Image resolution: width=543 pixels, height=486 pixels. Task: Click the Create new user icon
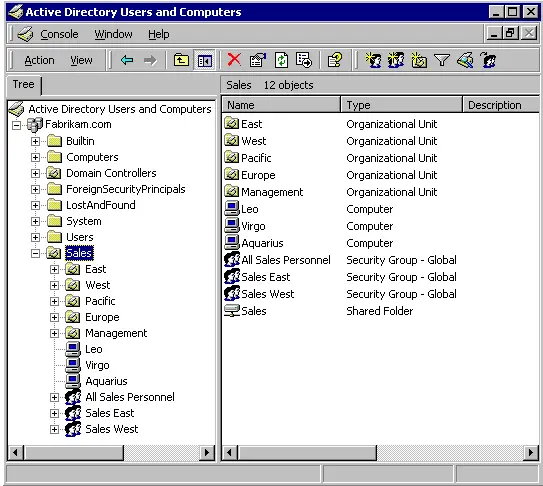(x=373, y=60)
